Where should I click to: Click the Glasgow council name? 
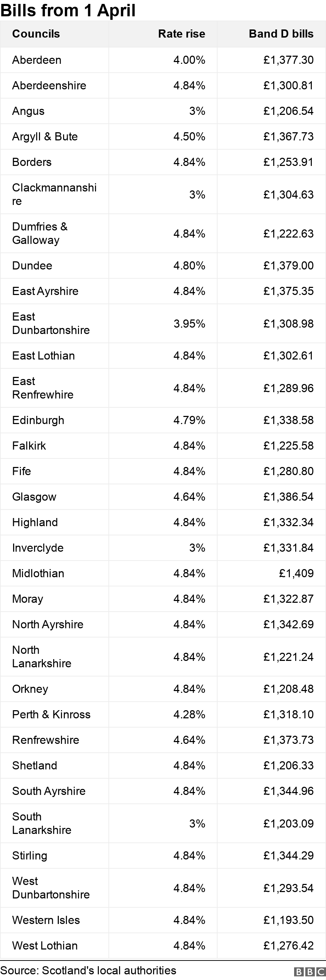[x=34, y=497]
